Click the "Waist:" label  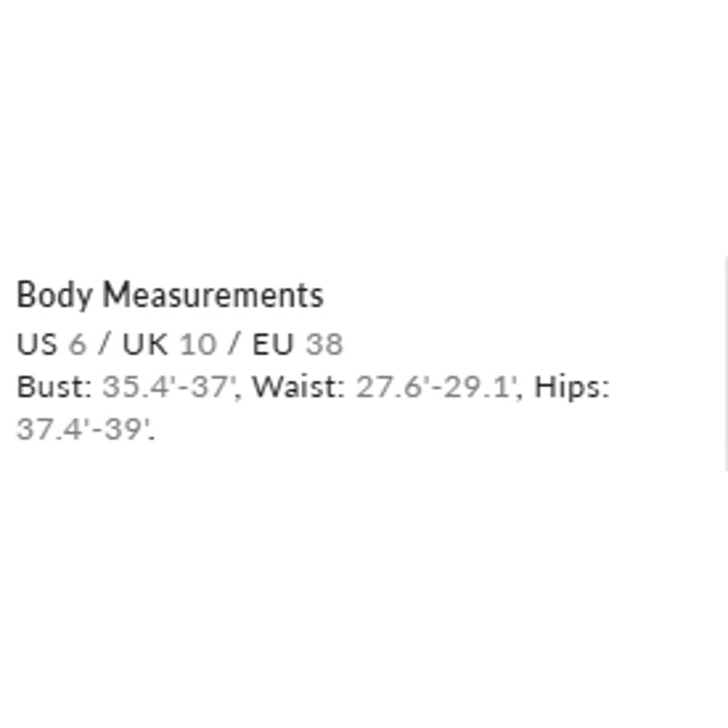click(298, 387)
